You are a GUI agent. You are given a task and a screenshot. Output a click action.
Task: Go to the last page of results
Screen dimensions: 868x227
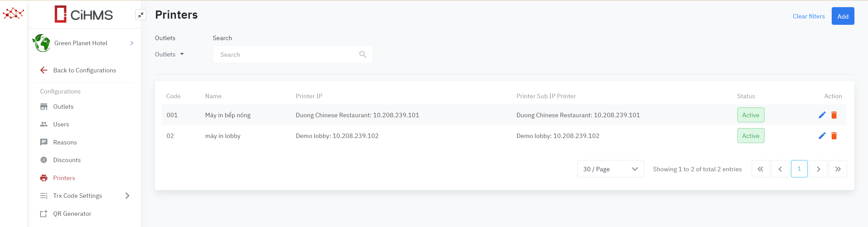pos(837,169)
